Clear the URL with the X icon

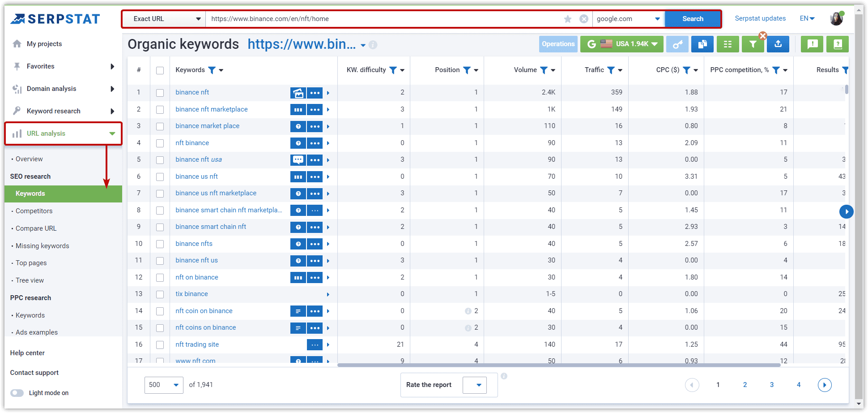(x=584, y=19)
